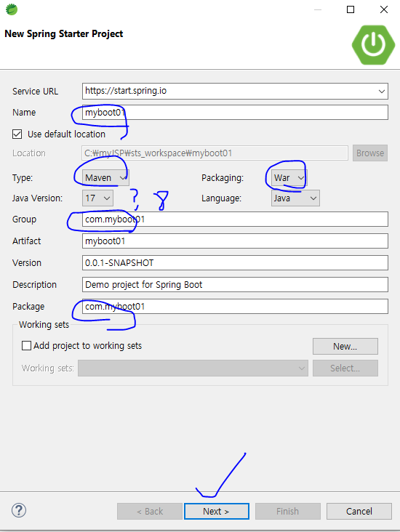Click the disabled Location path field
Viewport: 400px width, 532px height.
215,153
